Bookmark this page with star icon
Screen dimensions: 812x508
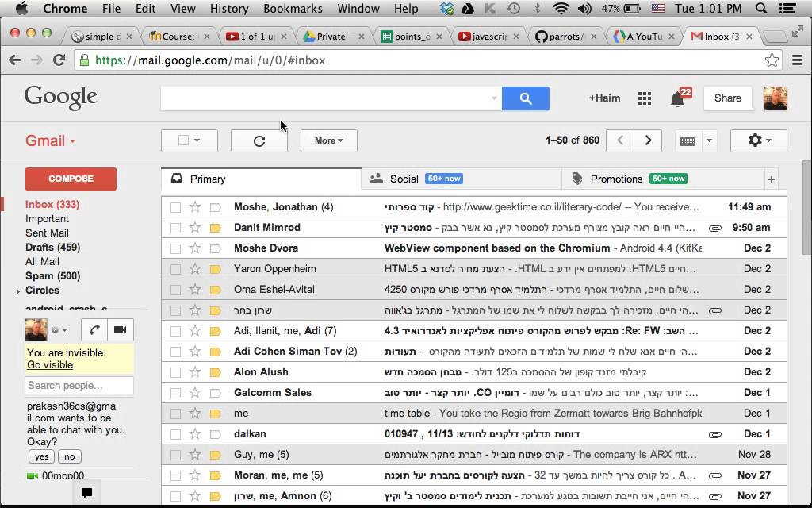pyautogui.click(x=772, y=60)
